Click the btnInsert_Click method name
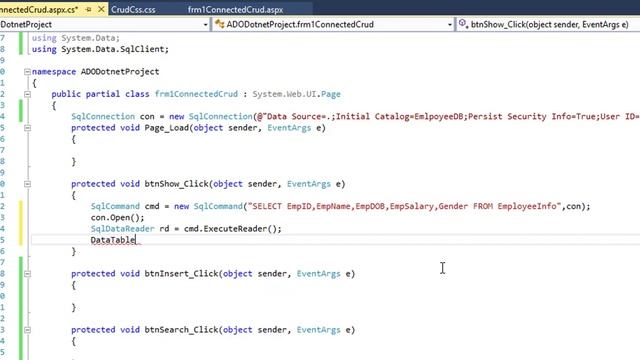Screen dimensions: 640x360 [181, 273]
